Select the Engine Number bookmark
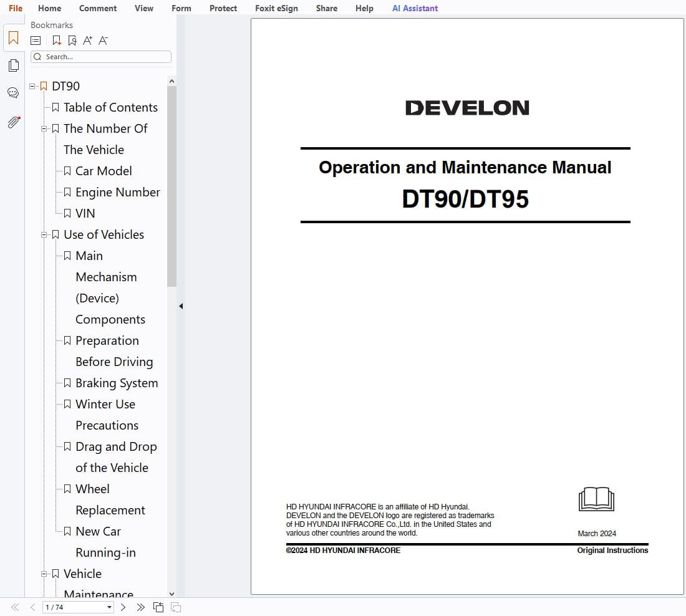686x616 pixels. coord(118,192)
